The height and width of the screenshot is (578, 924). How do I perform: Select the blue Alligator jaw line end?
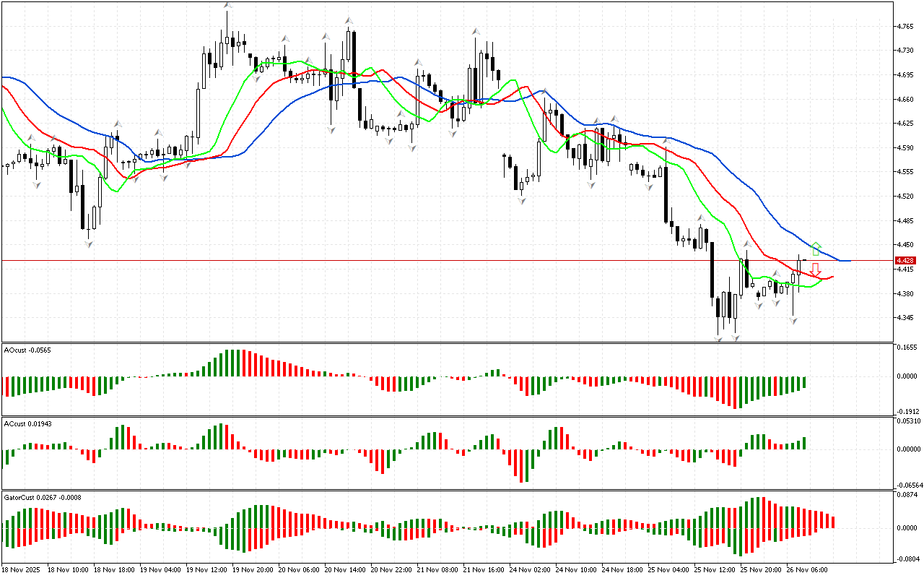[x=848, y=260]
